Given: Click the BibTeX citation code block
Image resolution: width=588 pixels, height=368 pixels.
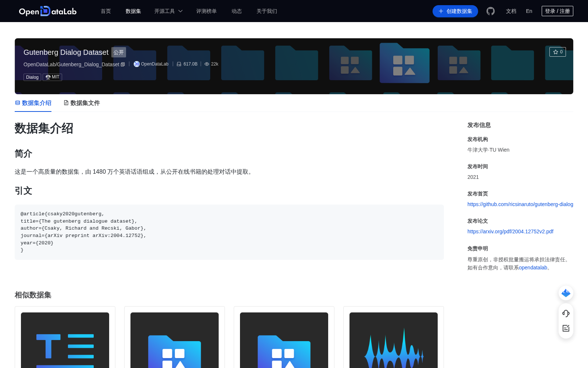Looking at the screenshot, I should [x=229, y=232].
